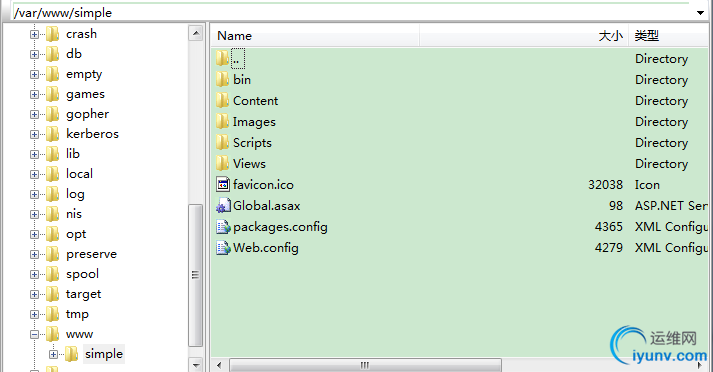Viewport: 713px width, 372px height.
Task: Click the opt folder icon in tree
Action: pyautogui.click(x=53, y=234)
